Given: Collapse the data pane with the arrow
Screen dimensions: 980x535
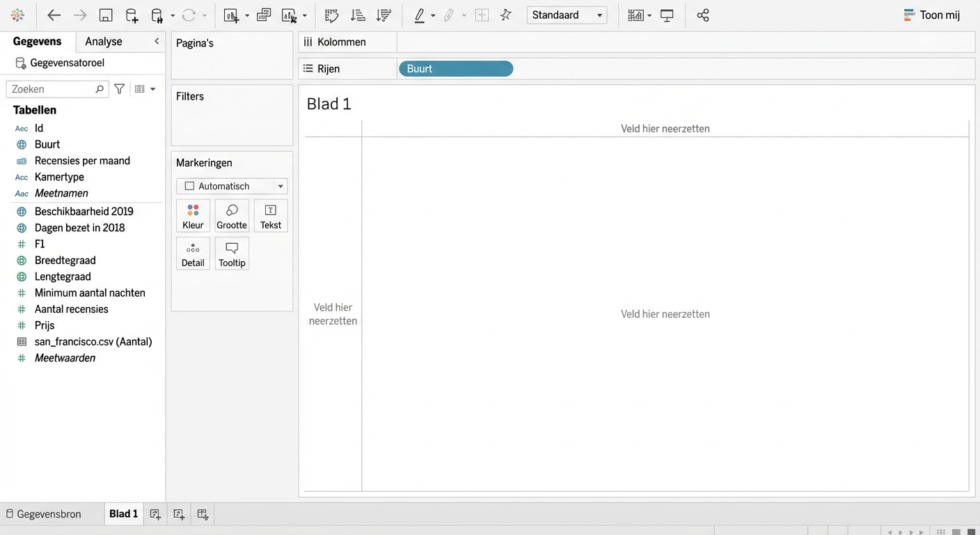Looking at the screenshot, I should [x=157, y=42].
